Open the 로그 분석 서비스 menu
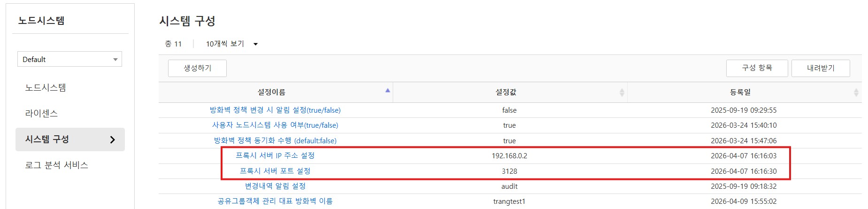The height and width of the screenshot is (209, 868). (56, 165)
